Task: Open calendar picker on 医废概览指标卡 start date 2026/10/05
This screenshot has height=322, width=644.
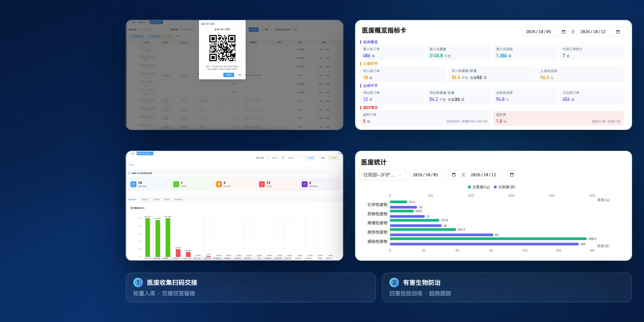Action: [x=563, y=32]
